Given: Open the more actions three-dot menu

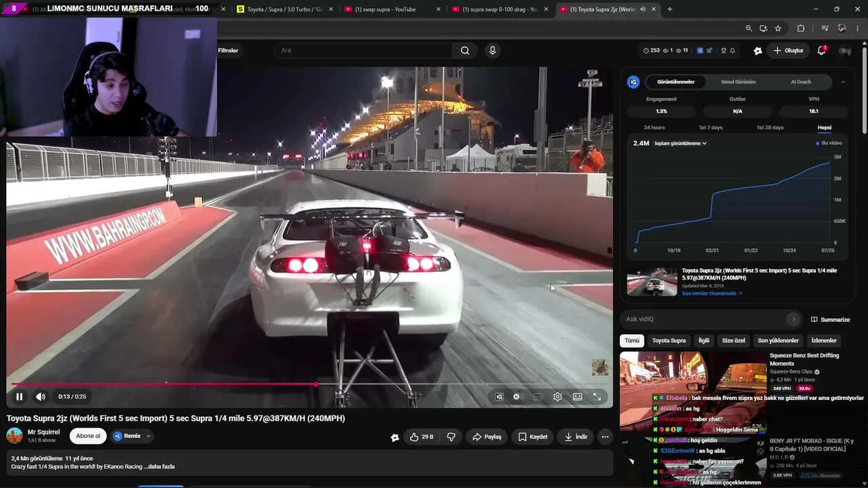Looking at the screenshot, I should (x=605, y=436).
